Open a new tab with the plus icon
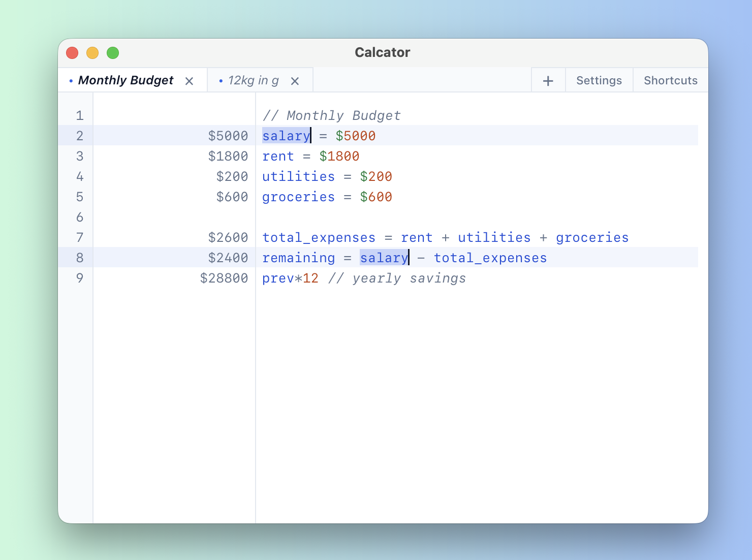 [x=548, y=80]
